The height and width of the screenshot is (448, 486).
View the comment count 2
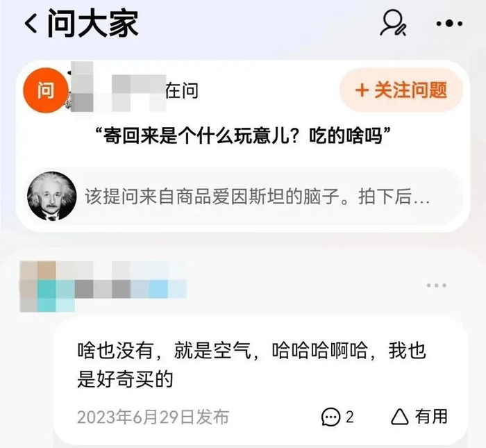tap(350, 417)
